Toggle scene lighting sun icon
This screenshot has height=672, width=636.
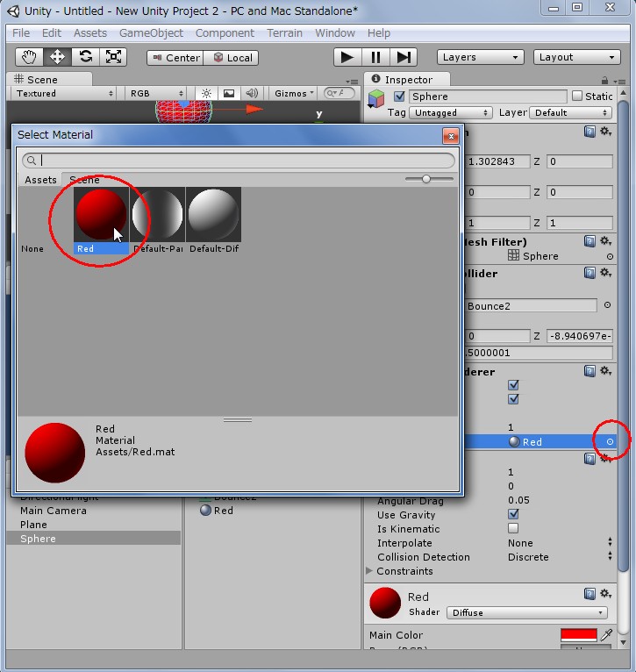pos(206,93)
